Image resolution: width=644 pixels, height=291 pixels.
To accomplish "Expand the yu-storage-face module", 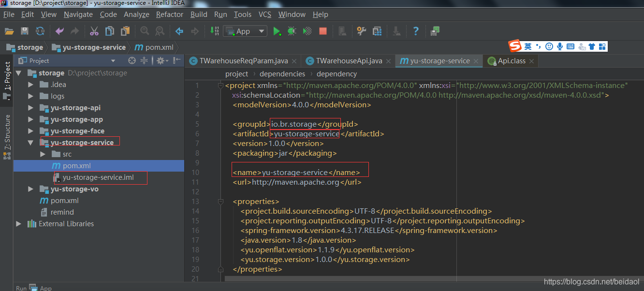I will 31,131.
